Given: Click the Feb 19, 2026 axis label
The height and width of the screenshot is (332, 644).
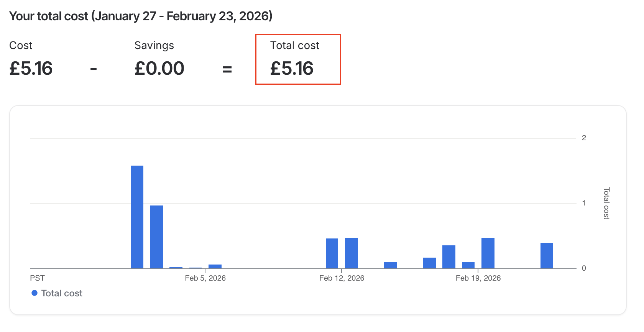Looking at the screenshot, I should tap(478, 278).
